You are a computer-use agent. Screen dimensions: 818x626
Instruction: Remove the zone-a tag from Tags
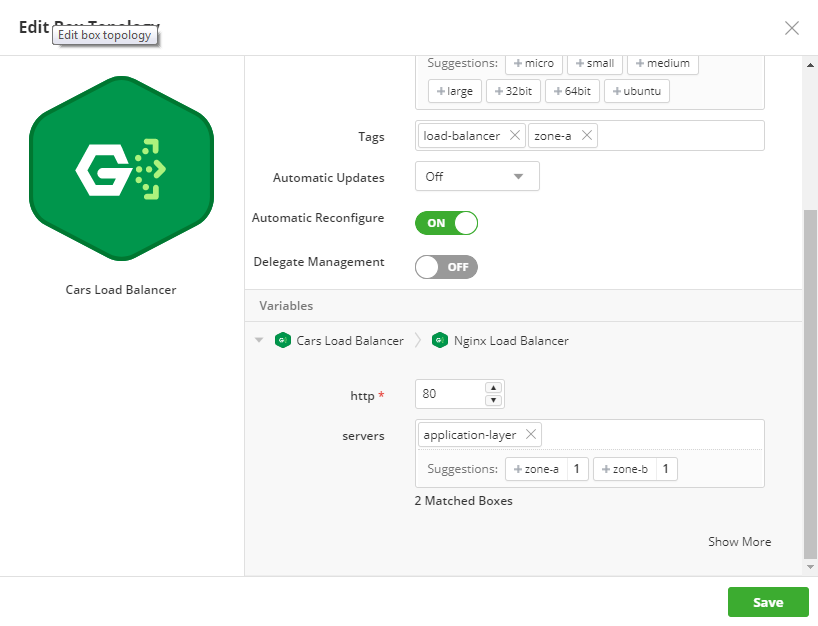pyautogui.click(x=586, y=136)
